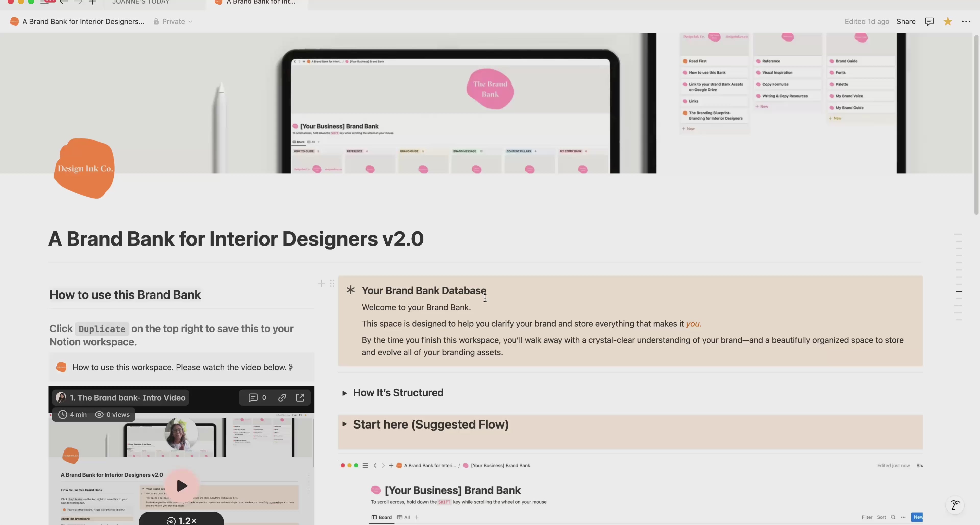This screenshot has width=980, height=525.
Task: Change the 1.2× playback speed
Action: point(181,520)
